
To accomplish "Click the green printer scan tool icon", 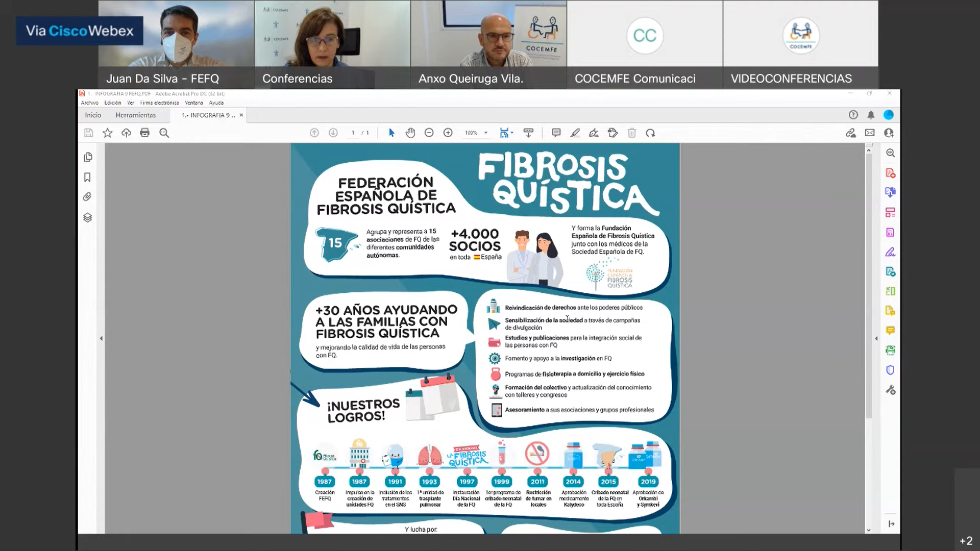I will (x=891, y=350).
